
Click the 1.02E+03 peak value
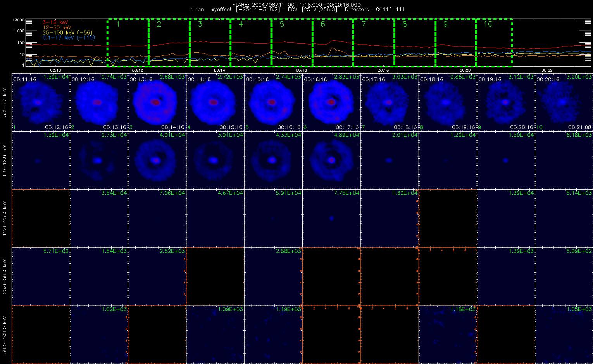tap(114, 309)
